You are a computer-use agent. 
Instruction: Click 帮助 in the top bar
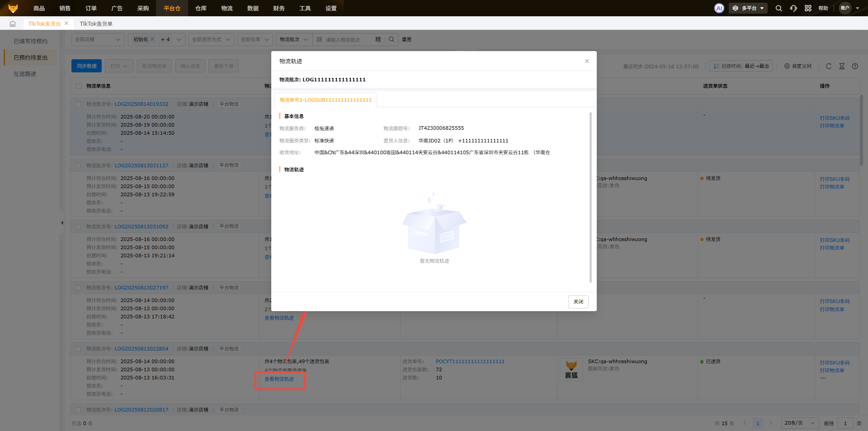pos(823,8)
